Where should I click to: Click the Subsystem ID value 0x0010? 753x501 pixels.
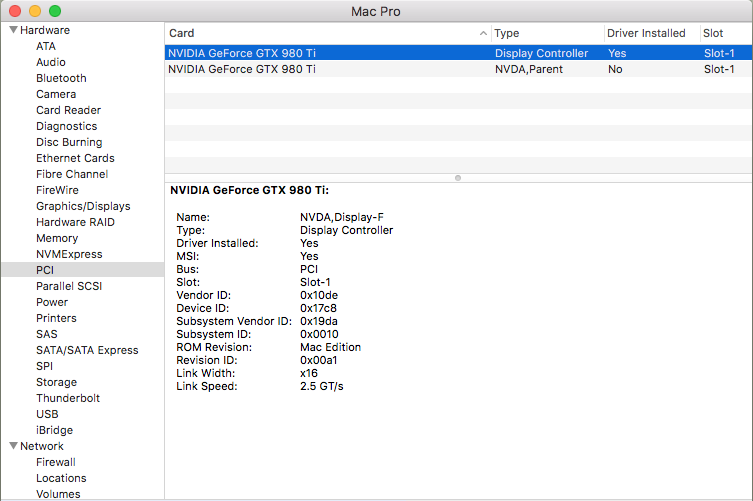click(x=319, y=334)
